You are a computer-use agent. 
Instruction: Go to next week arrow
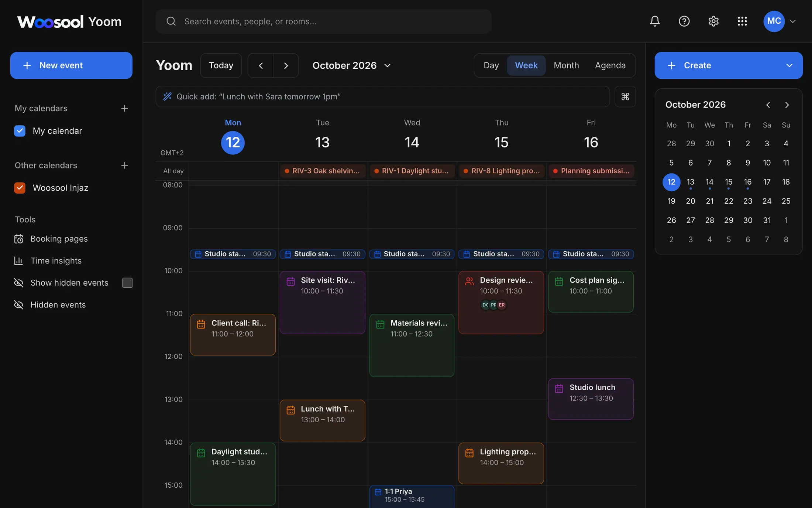286,65
